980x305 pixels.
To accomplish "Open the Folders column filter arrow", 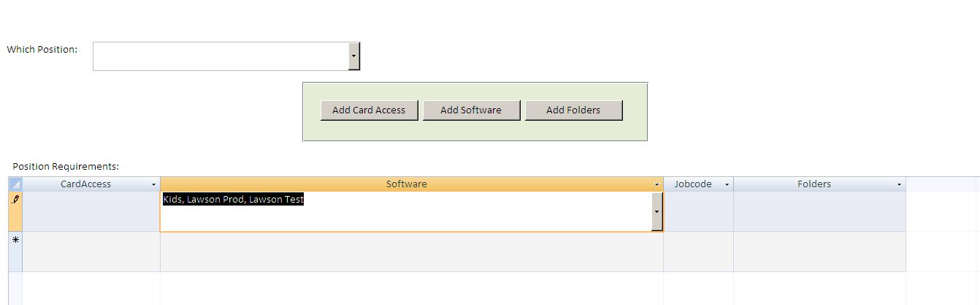I will click(x=899, y=185).
